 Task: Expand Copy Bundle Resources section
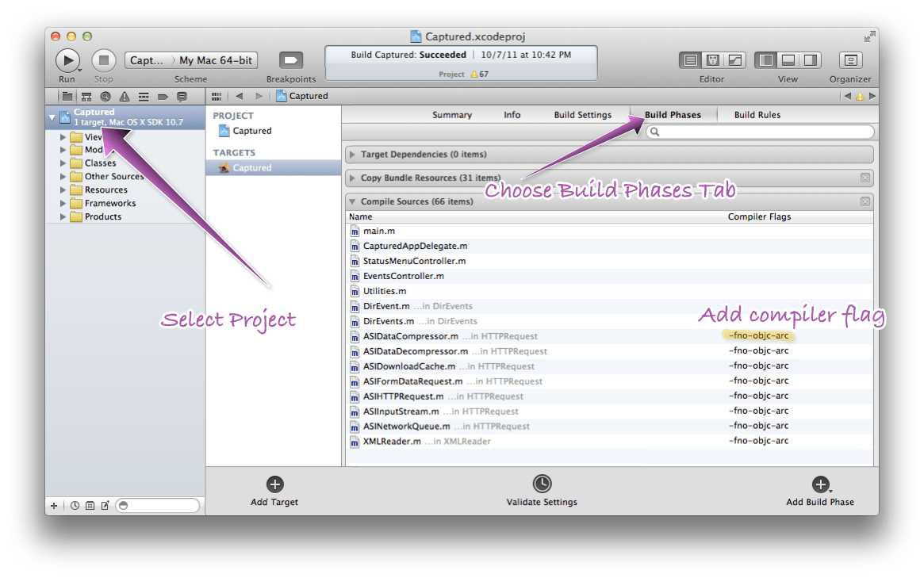pos(352,178)
